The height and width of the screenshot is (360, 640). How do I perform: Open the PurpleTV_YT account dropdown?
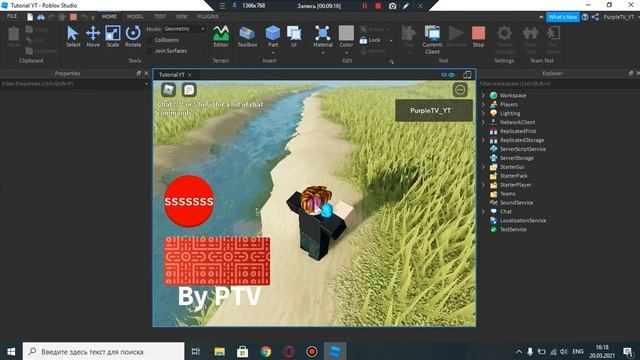tap(621, 17)
